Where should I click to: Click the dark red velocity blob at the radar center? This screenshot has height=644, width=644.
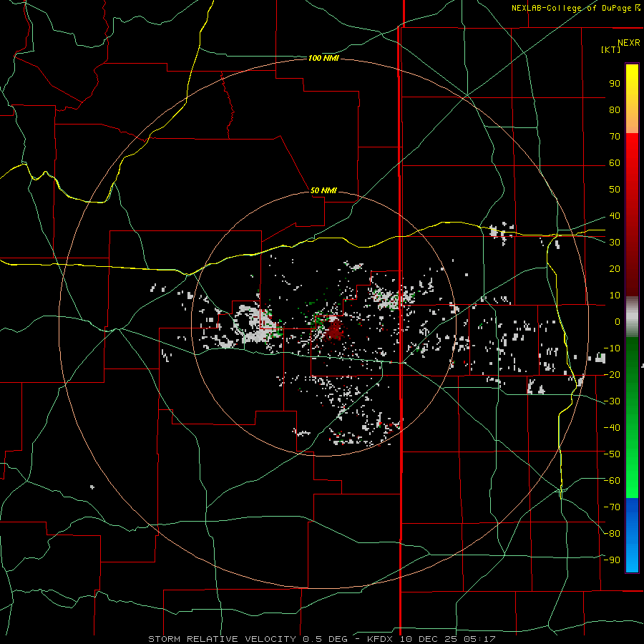(x=335, y=330)
